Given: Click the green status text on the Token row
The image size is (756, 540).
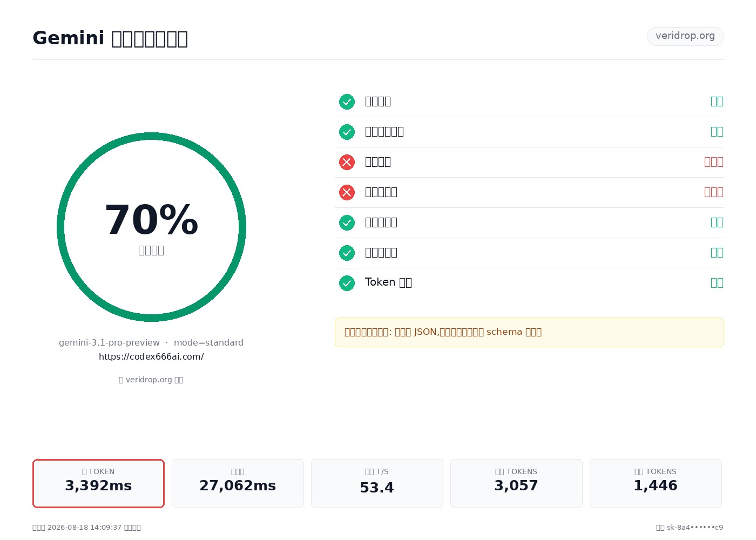Looking at the screenshot, I should 717,282.
